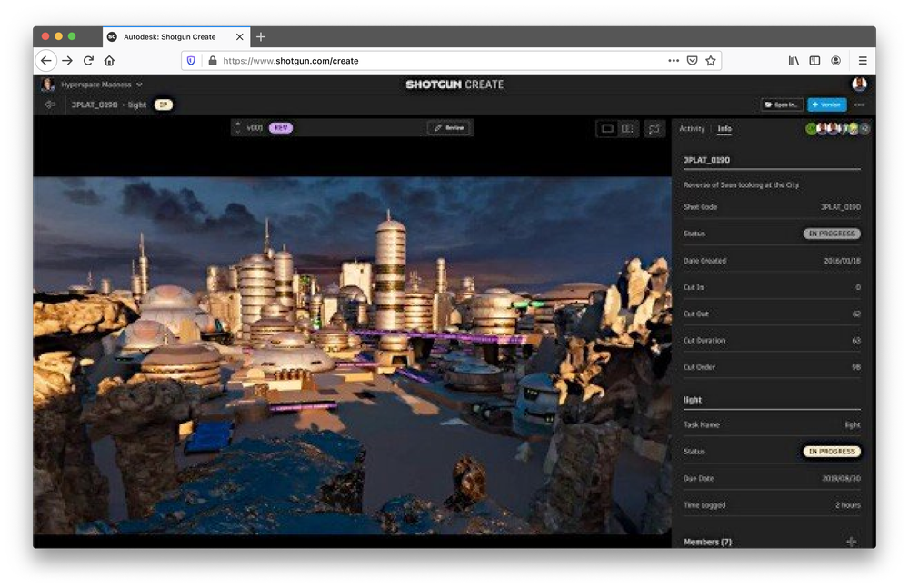View site security padlock details
Image resolution: width=909 pixels, height=588 pixels.
point(212,60)
